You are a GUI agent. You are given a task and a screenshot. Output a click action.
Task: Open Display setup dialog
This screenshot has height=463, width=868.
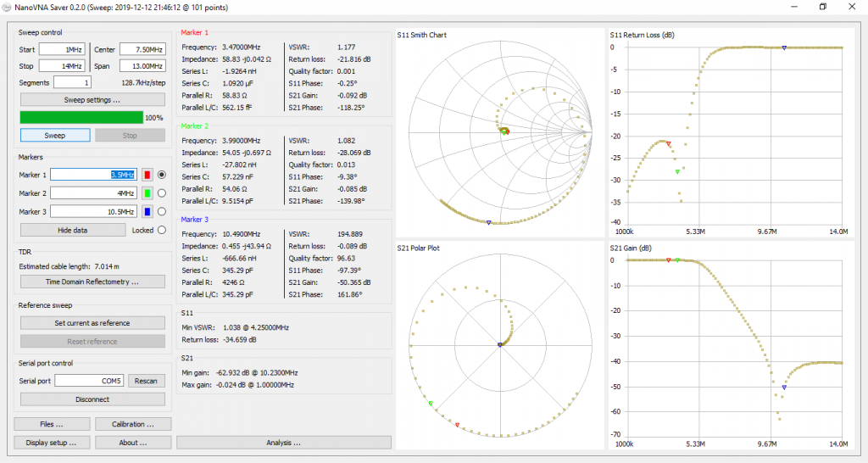[x=52, y=443]
